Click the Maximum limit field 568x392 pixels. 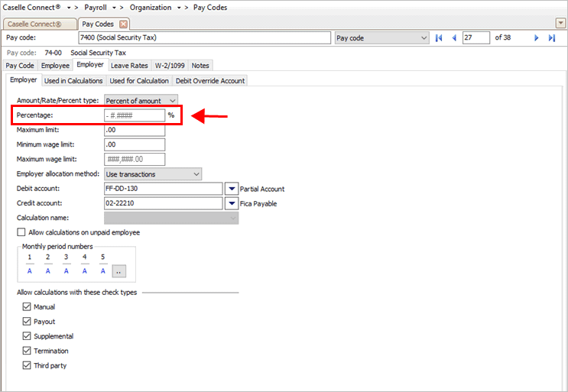(135, 130)
